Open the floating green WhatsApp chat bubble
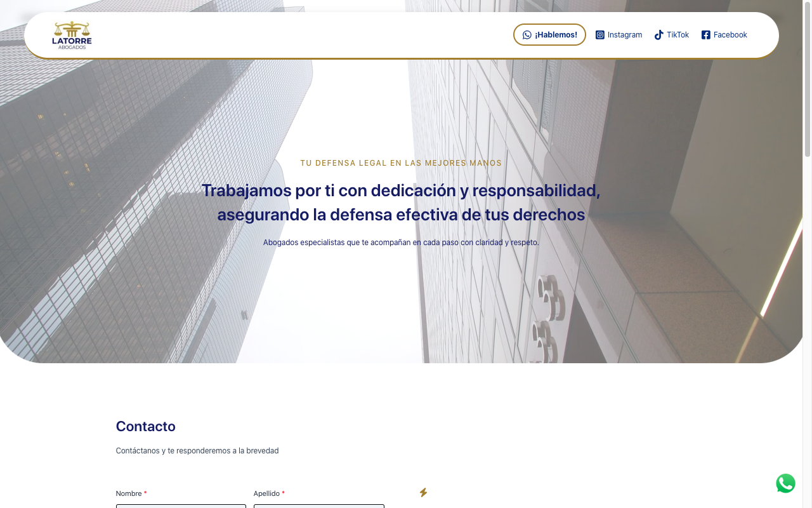Image resolution: width=812 pixels, height=508 pixels. click(785, 483)
